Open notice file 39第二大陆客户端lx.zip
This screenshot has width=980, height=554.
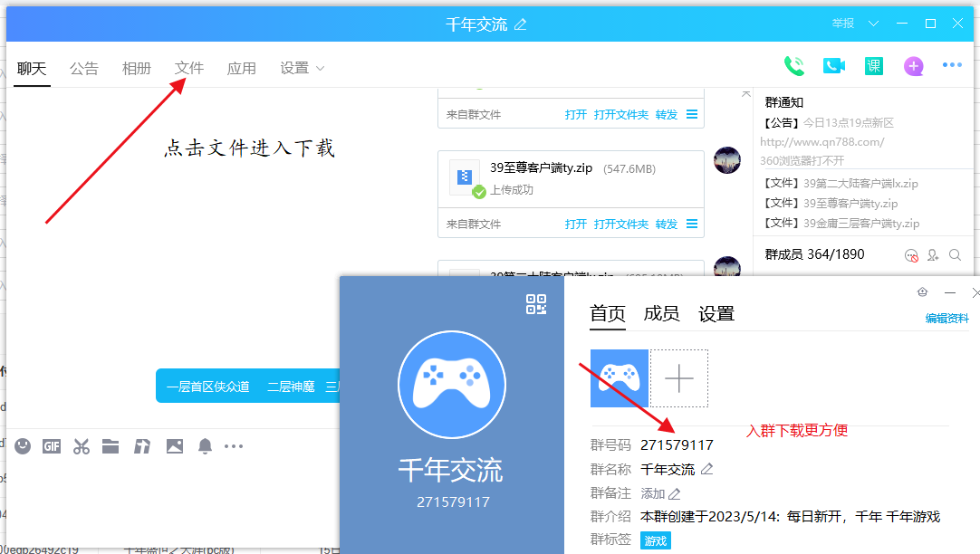click(841, 184)
